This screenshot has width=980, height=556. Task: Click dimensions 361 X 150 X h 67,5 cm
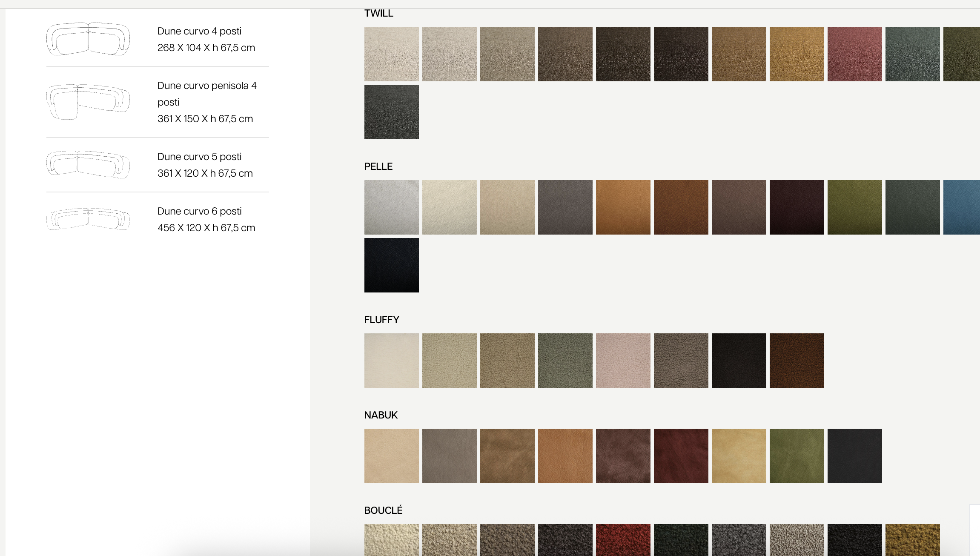click(205, 119)
